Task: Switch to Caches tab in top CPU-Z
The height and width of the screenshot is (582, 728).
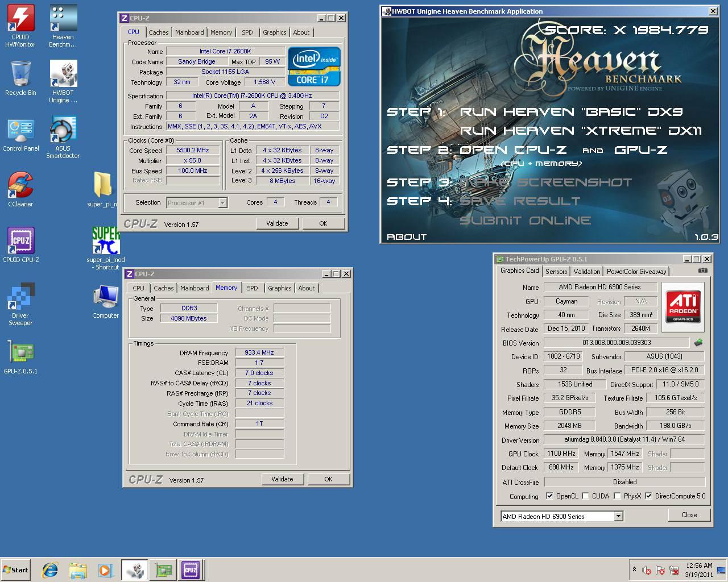Action: [159, 32]
